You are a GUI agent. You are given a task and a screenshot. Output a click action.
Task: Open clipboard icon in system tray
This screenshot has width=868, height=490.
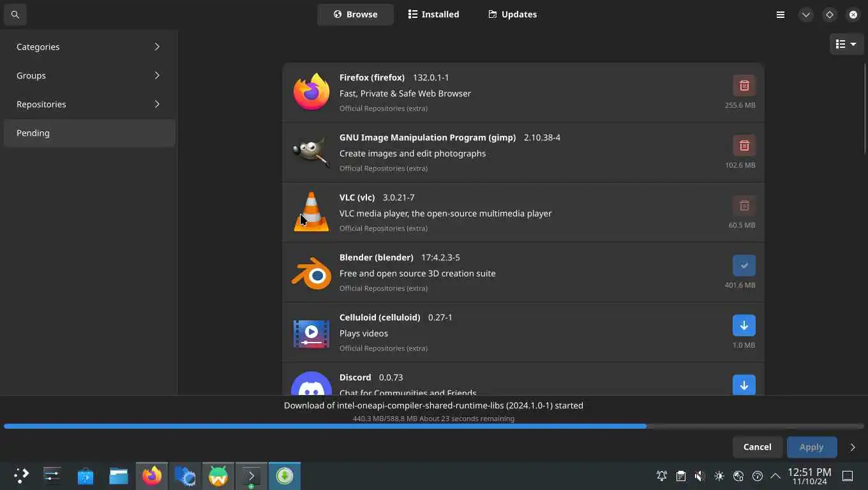pos(681,476)
